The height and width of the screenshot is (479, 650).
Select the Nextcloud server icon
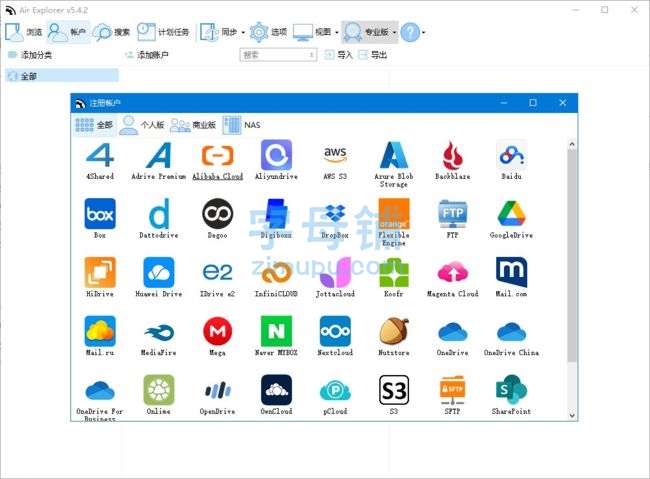pyautogui.click(x=335, y=332)
